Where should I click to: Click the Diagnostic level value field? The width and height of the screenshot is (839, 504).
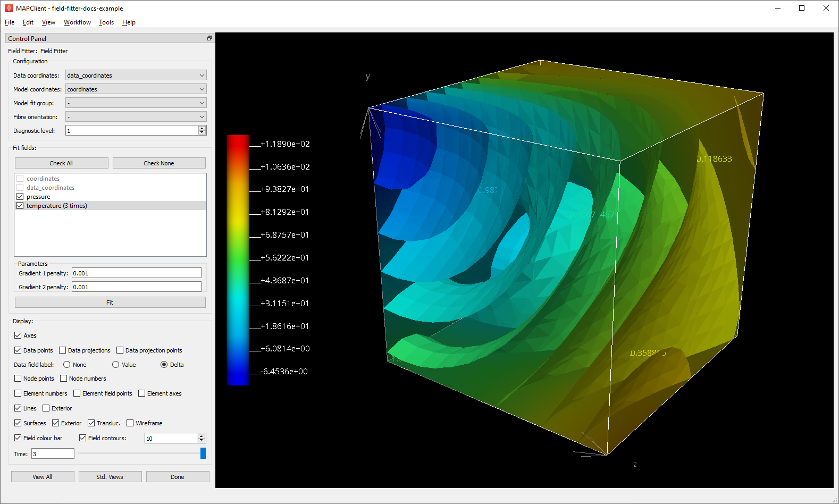[131, 130]
